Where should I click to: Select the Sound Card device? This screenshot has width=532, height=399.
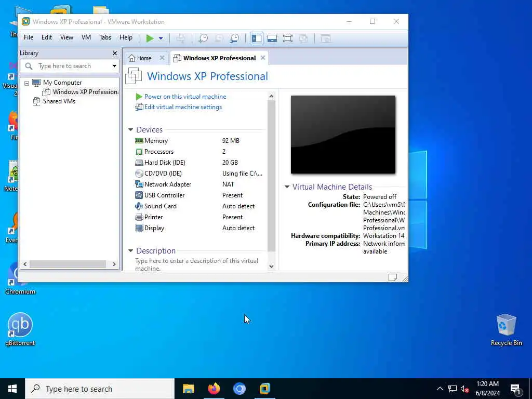tap(198, 206)
